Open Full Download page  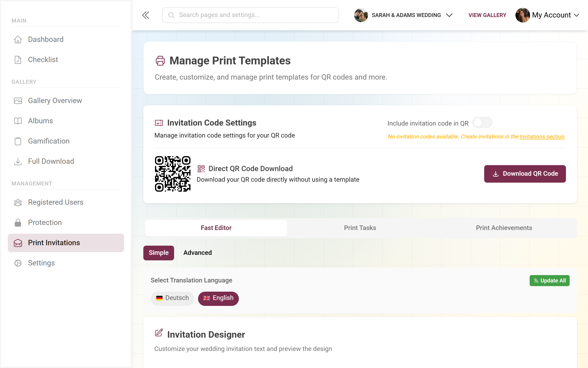(x=66, y=161)
